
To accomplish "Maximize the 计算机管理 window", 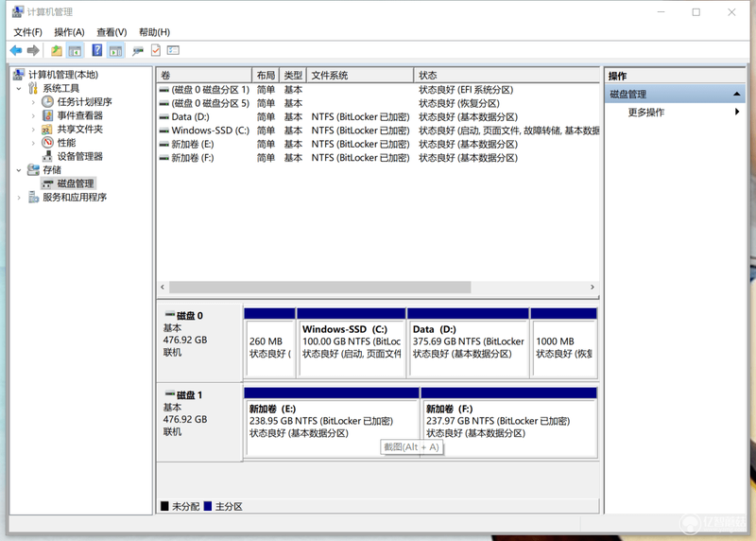I will click(696, 12).
